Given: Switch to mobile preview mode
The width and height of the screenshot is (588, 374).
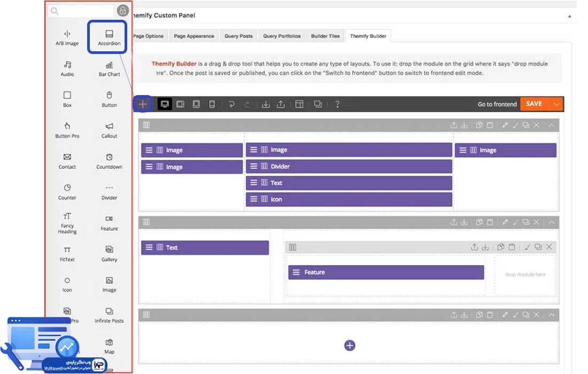Looking at the screenshot, I should [212, 104].
